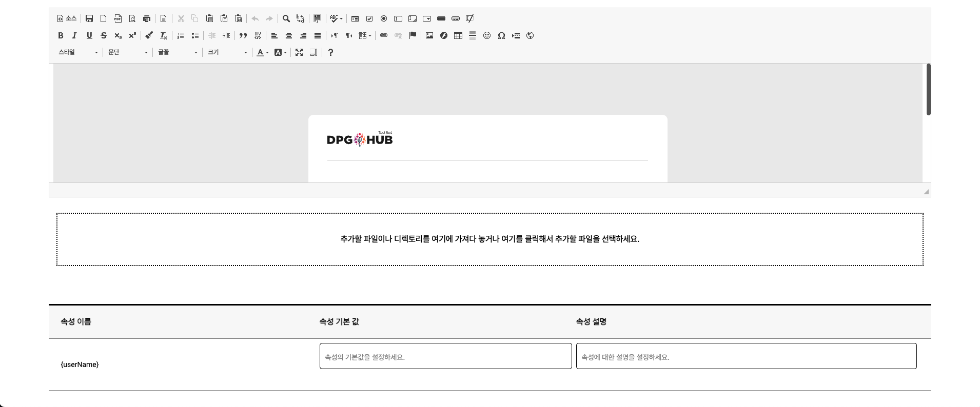The width and height of the screenshot is (980, 407).
Task: Expand the 문단 paragraph format dropdown
Action: (128, 52)
